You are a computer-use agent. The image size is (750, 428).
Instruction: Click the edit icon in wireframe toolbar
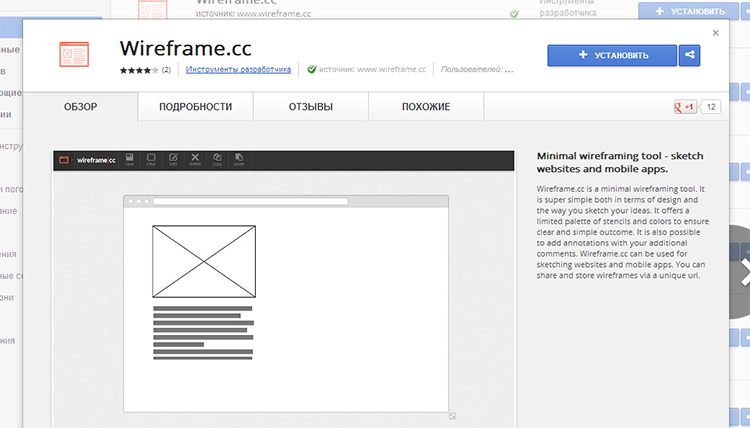tap(173, 160)
